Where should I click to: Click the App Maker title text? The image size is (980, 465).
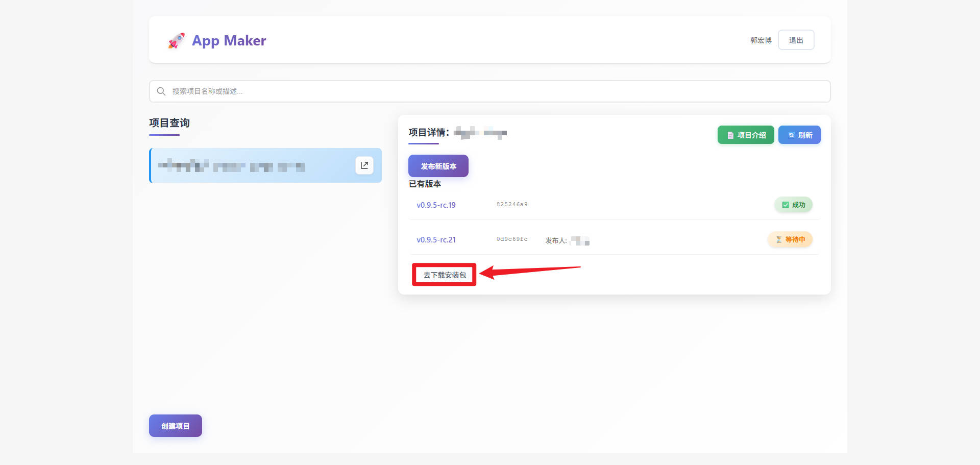229,41
